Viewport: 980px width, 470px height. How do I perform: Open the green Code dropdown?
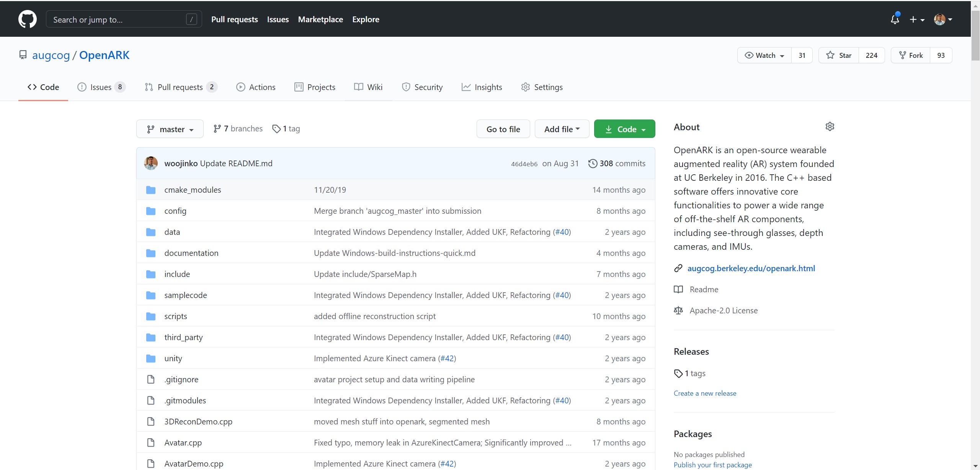pyautogui.click(x=625, y=129)
